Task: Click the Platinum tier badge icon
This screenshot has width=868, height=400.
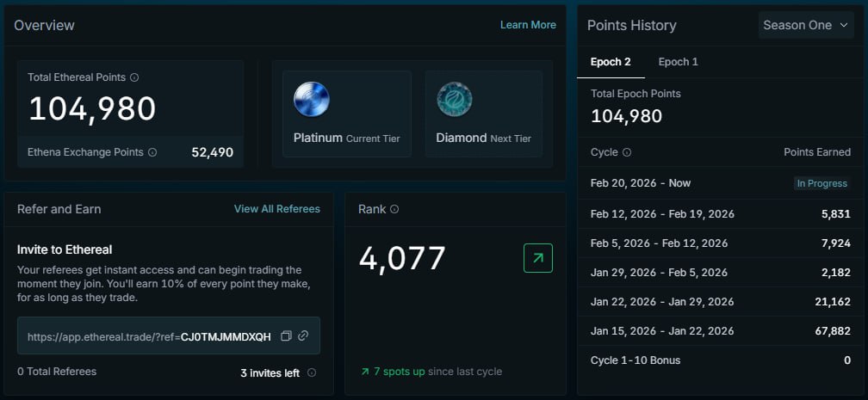Action: tap(311, 100)
